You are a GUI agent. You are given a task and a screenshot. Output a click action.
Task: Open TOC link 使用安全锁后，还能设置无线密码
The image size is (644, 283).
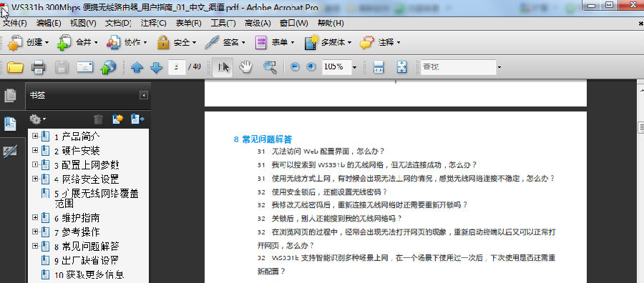click(330, 192)
